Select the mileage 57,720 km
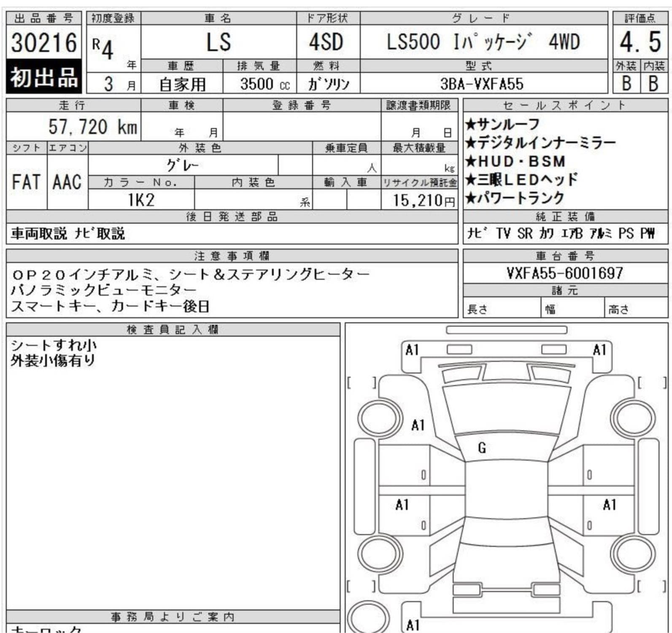Screen dimensions: 672x633 pos(93,127)
